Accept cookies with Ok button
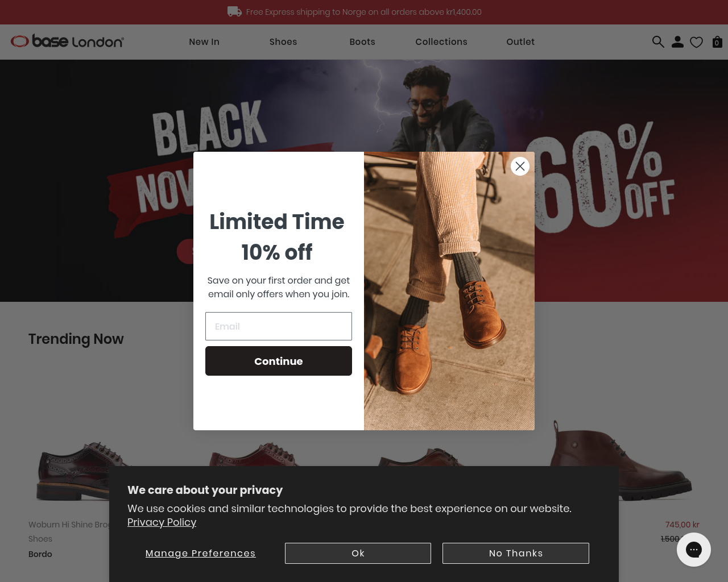Screen dimensions: 728x582 (358, 553)
